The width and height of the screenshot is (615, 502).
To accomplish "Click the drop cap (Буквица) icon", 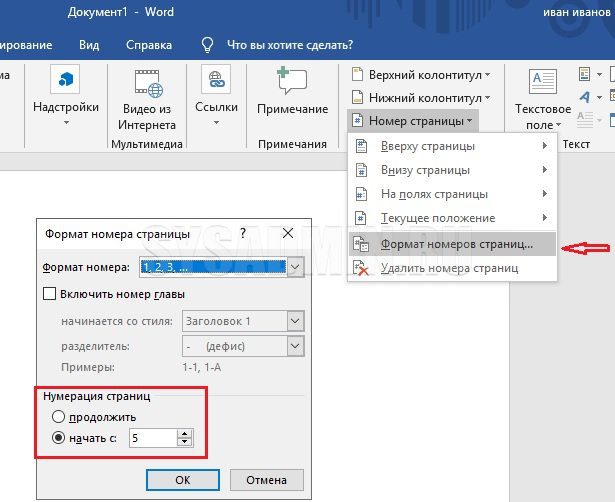I will [584, 119].
